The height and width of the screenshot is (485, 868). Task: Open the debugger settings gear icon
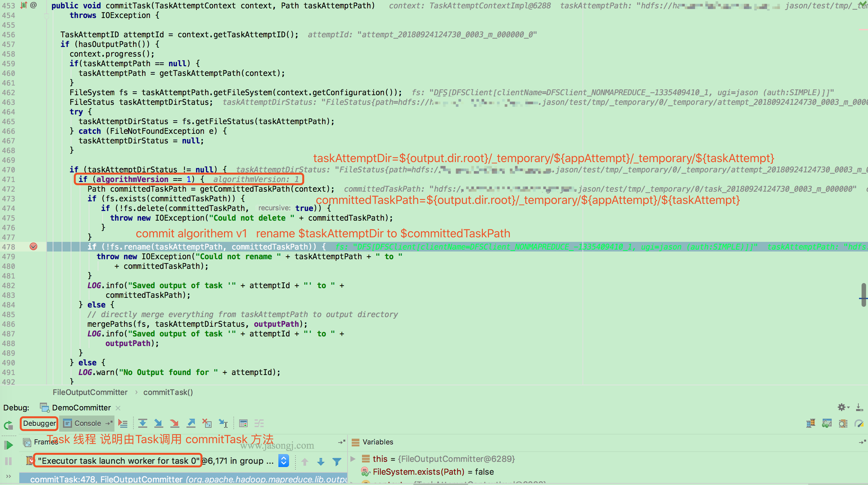click(x=842, y=407)
